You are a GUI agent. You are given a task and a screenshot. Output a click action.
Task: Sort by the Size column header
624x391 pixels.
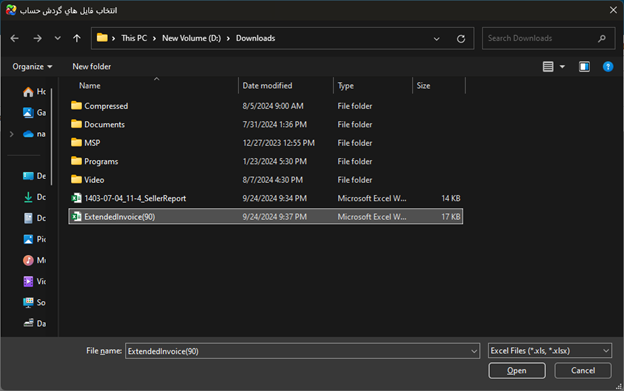tap(423, 86)
